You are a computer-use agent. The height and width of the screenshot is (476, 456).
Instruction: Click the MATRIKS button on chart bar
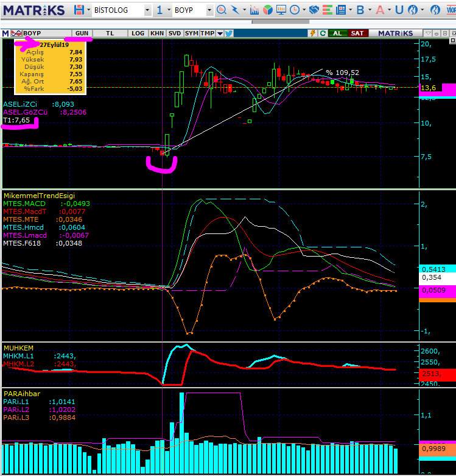(x=395, y=33)
